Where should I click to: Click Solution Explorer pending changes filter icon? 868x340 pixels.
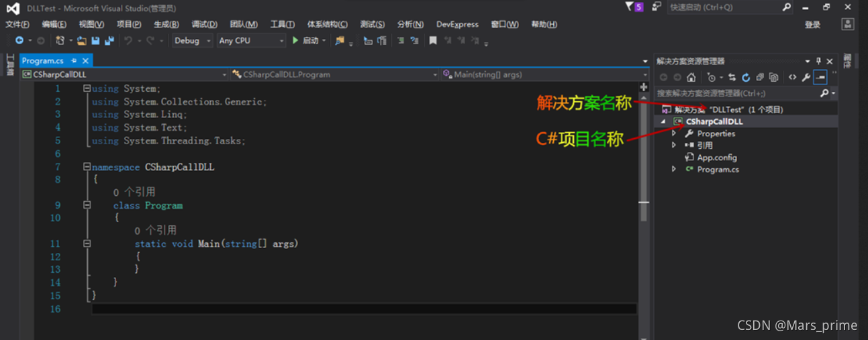point(712,77)
